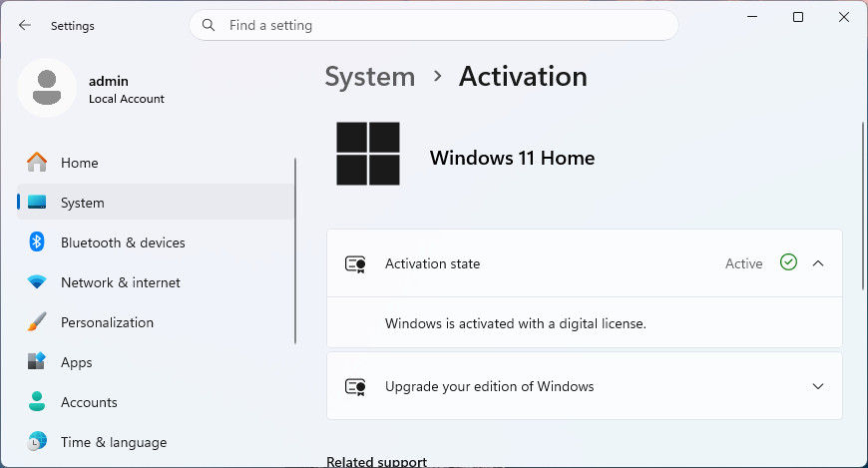The width and height of the screenshot is (868, 468).
Task: Click the back arrow icon
Action: tap(24, 26)
